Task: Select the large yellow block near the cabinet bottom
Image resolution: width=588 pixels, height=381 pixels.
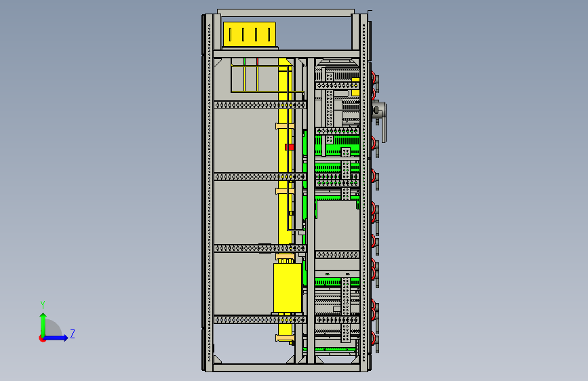Action: [288, 288]
